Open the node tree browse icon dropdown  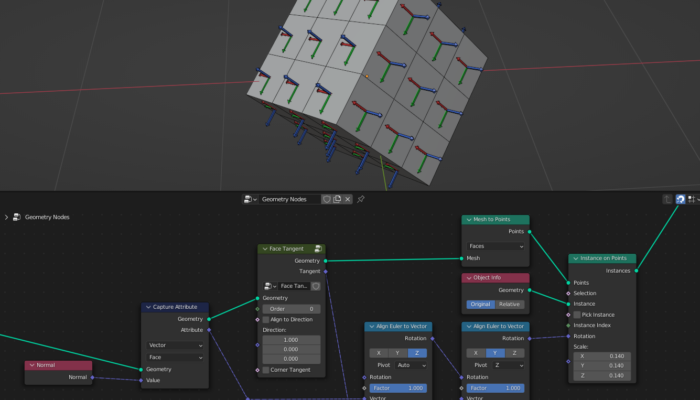(250, 200)
